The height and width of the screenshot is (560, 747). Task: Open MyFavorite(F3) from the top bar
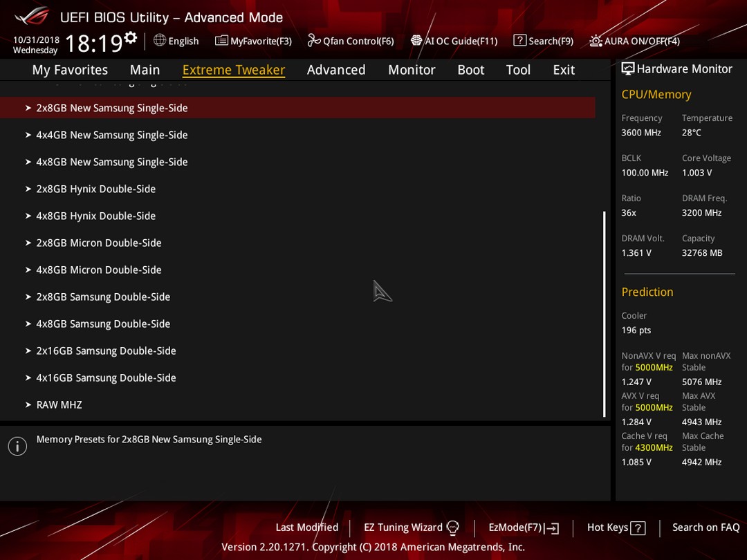click(x=253, y=41)
